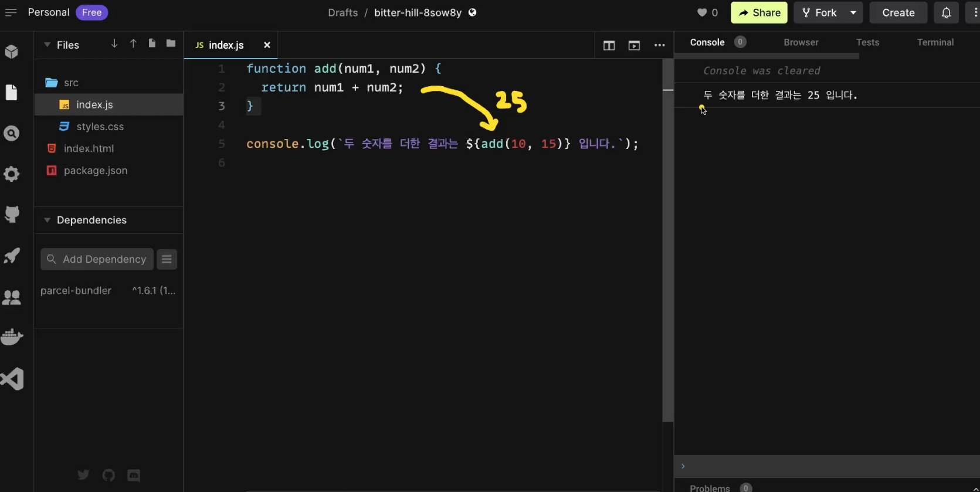The width and height of the screenshot is (980, 492).
Task: Open the GitHub icon in sidebar
Action: 12,214
